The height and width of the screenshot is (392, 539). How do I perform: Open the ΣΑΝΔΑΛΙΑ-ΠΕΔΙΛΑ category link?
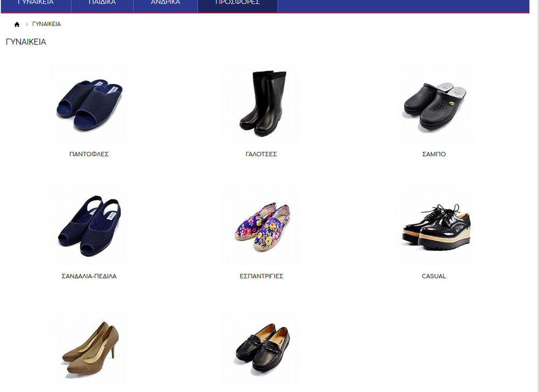[x=89, y=276]
